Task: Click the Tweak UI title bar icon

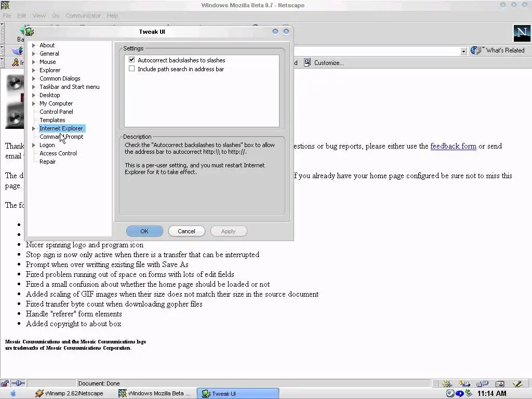Action: (x=29, y=32)
